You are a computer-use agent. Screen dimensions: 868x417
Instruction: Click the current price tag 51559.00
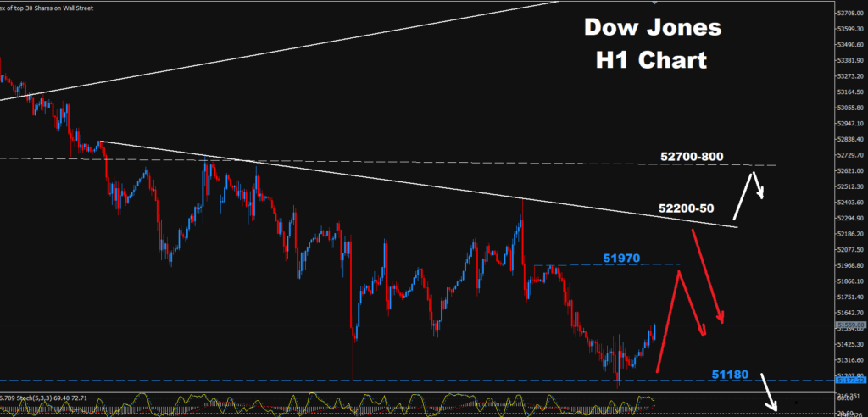pos(851,325)
